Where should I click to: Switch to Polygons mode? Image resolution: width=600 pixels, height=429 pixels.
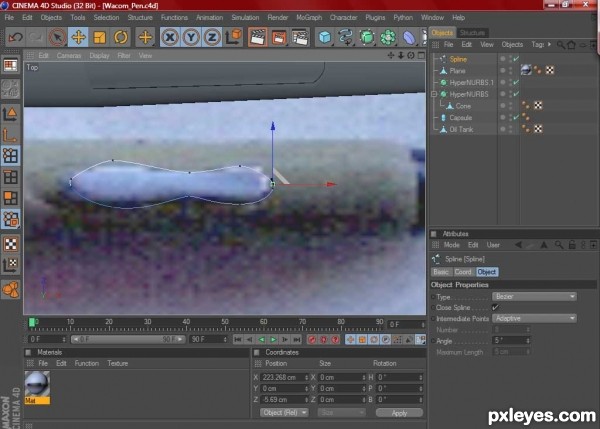[x=10, y=198]
